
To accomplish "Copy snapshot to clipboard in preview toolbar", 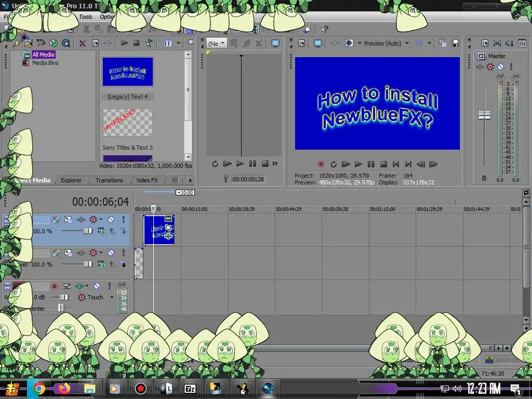I will coord(443,43).
